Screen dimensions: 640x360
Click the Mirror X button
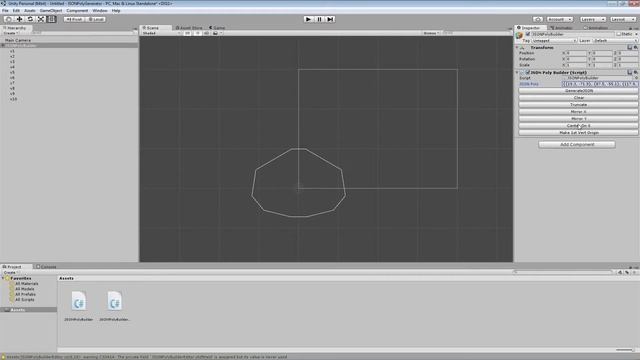point(578,111)
